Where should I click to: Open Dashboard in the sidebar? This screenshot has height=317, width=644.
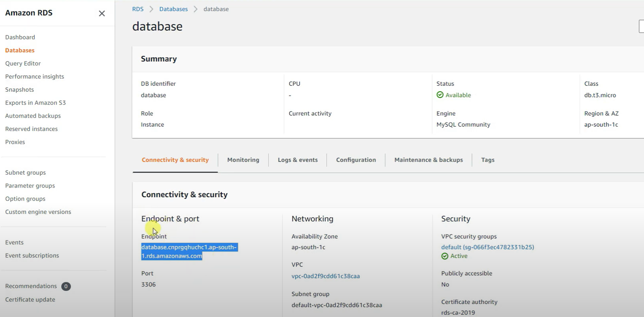[20, 37]
